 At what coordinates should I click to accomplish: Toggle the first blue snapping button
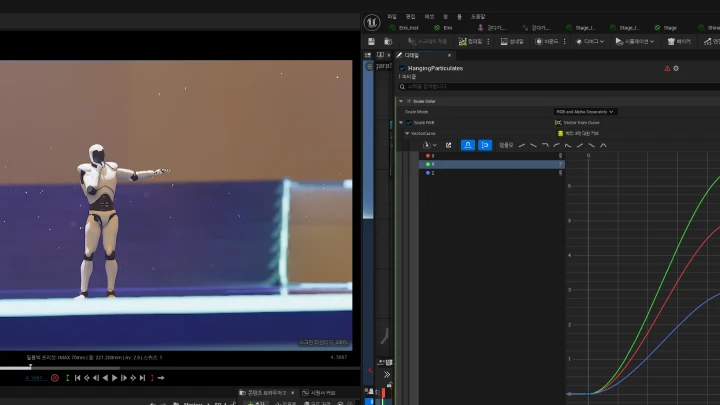click(467, 145)
